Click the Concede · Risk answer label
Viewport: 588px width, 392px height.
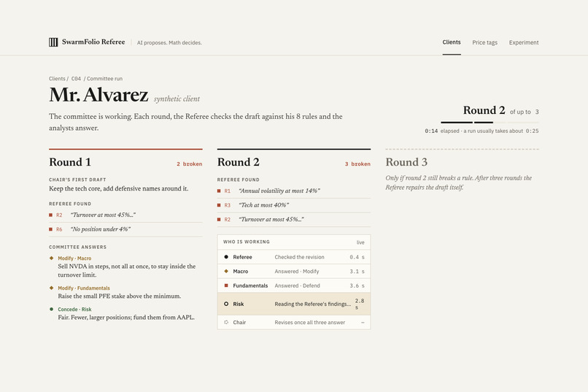click(x=74, y=309)
